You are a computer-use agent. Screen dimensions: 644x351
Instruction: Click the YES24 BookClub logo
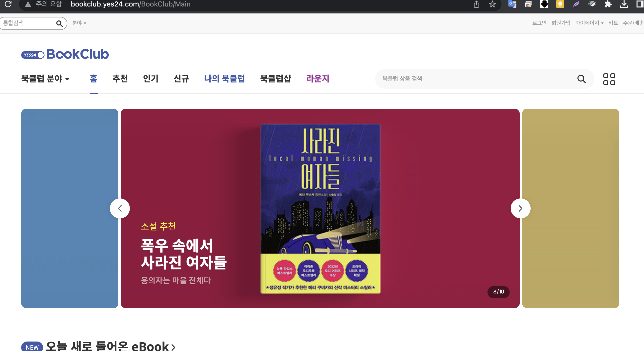click(x=65, y=54)
